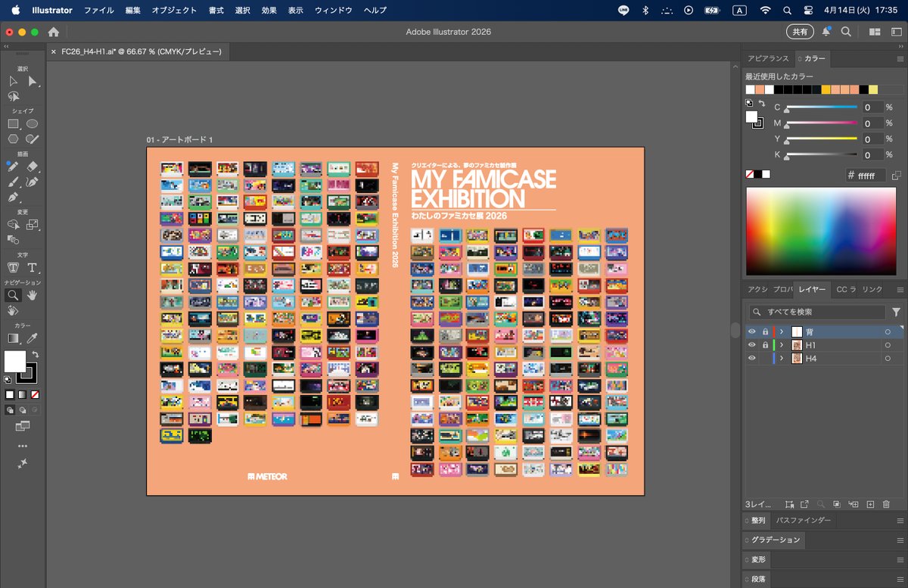This screenshot has height=588, width=908.
Task: Switch to the リンク tab
Action: tap(872, 290)
